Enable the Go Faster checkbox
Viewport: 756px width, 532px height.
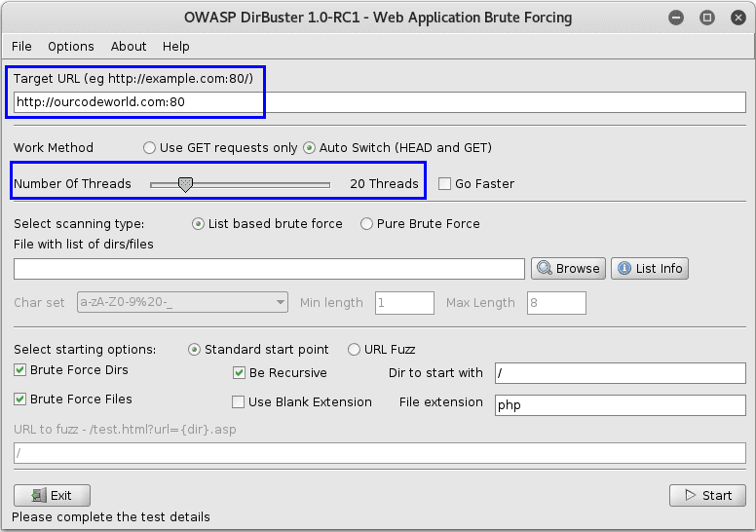[x=445, y=183]
